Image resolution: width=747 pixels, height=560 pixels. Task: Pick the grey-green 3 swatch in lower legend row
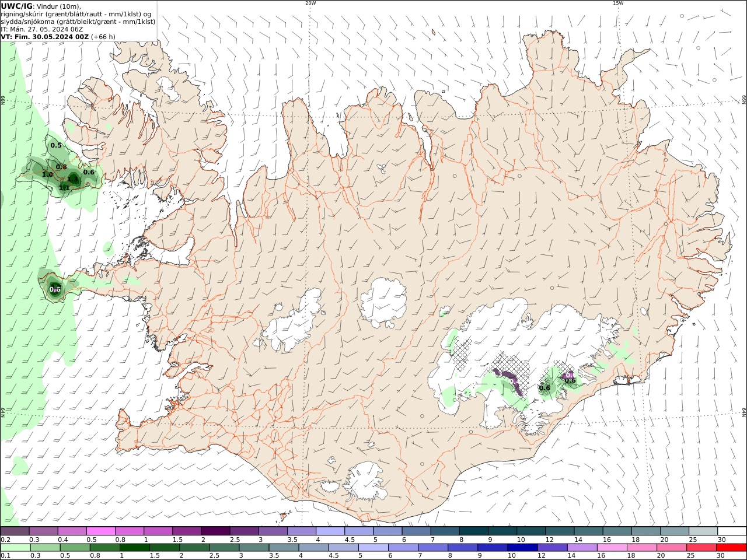pos(254,548)
